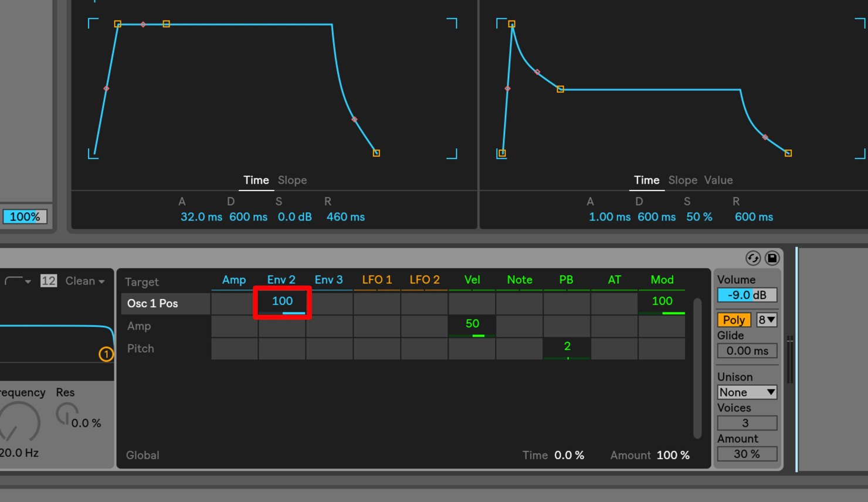Click the unison Amount 30 % field
This screenshot has height=502, width=868.
(747, 454)
